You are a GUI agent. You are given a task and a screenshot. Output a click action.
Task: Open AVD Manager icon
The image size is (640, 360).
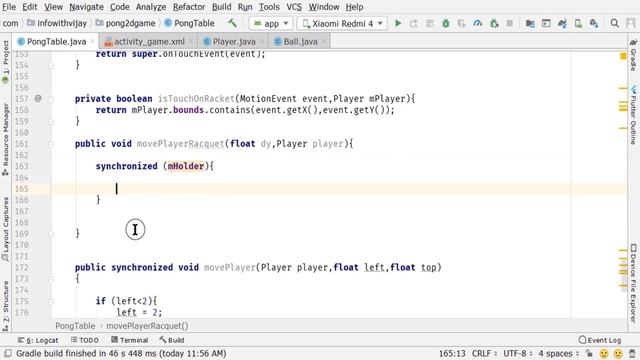578,23
